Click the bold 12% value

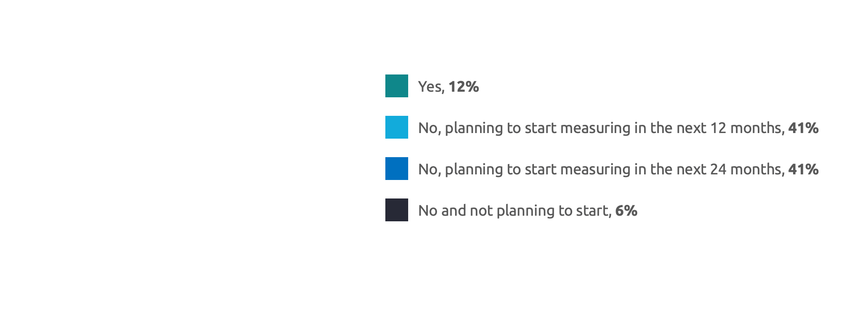coord(464,87)
